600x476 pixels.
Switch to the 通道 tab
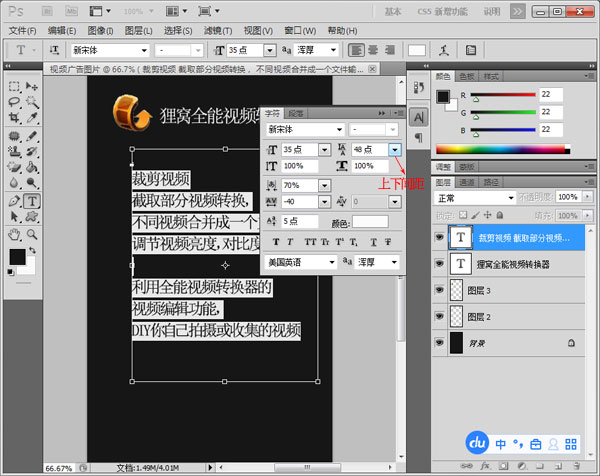tap(466, 182)
